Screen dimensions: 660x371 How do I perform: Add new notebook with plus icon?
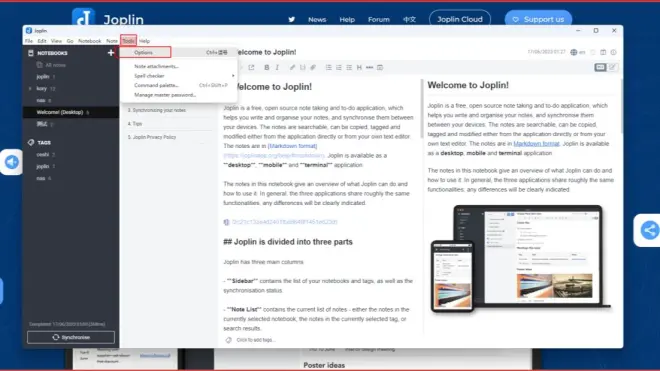coord(111,53)
